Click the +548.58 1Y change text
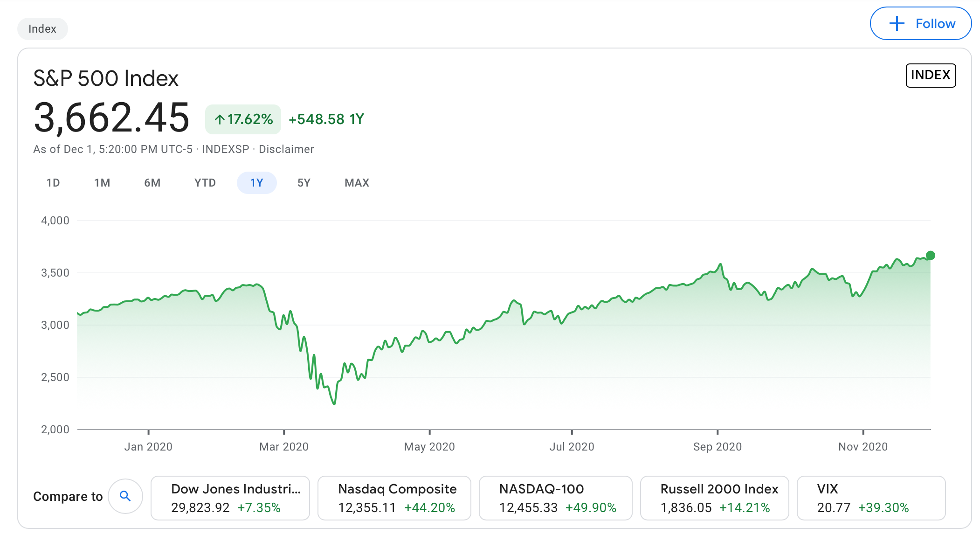This screenshot has height=541, width=980. 326,119
